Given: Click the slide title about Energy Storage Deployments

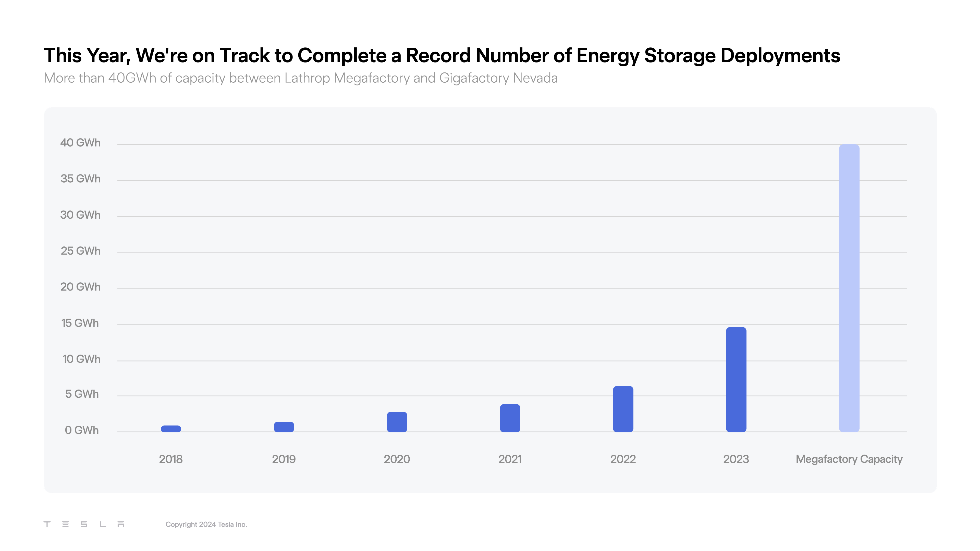Looking at the screenshot, I should coord(442,56).
